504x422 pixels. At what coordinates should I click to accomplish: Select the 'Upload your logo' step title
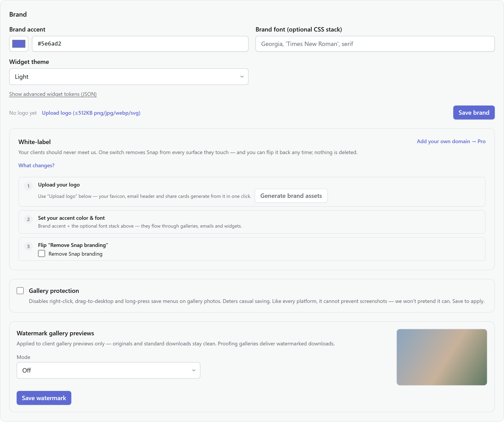point(59,185)
